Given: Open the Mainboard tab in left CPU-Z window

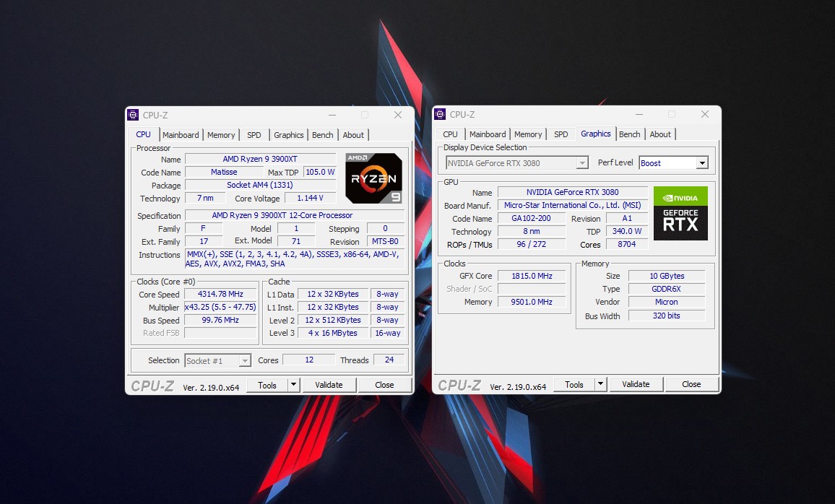Looking at the screenshot, I should click(181, 135).
